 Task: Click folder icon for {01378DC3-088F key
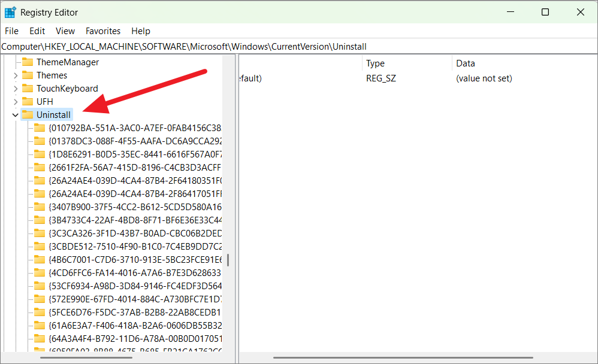tap(40, 141)
